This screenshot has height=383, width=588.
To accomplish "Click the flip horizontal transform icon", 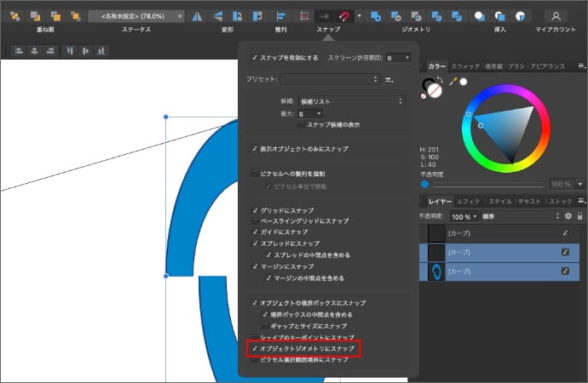I will tap(197, 16).
